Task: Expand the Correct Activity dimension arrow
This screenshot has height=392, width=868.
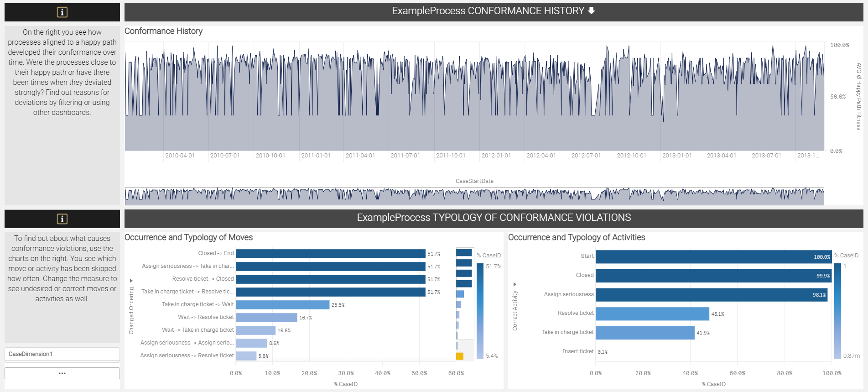Action: (x=515, y=284)
